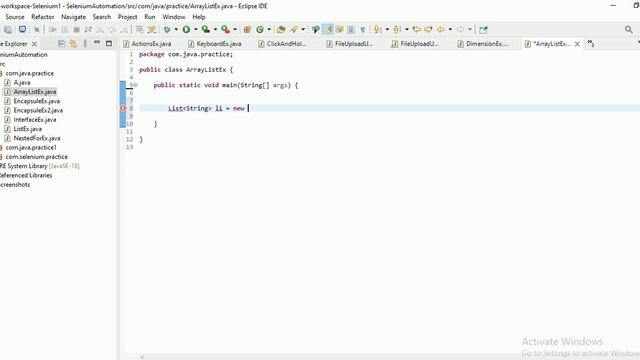The image size is (640, 360).
Task: Click the Disconnect debug icon
Action: 88,29
